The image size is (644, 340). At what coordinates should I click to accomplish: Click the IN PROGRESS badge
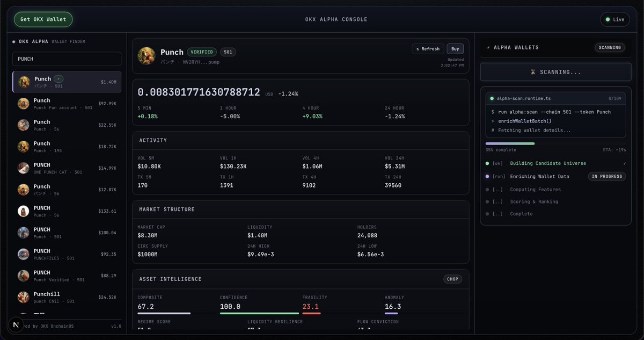point(607,176)
